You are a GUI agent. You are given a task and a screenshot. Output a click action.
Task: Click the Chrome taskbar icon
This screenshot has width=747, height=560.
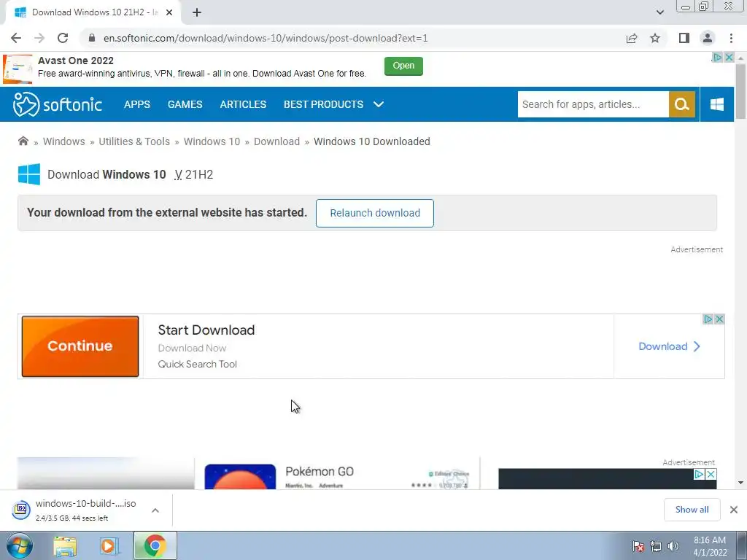(x=155, y=545)
